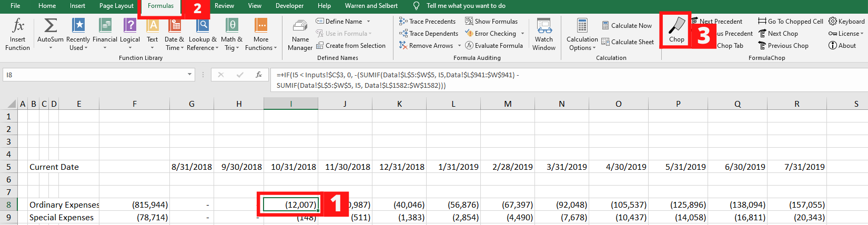868x225 pixels.
Task: Expand the Error Checking dropdown arrow
Action: tap(522, 34)
